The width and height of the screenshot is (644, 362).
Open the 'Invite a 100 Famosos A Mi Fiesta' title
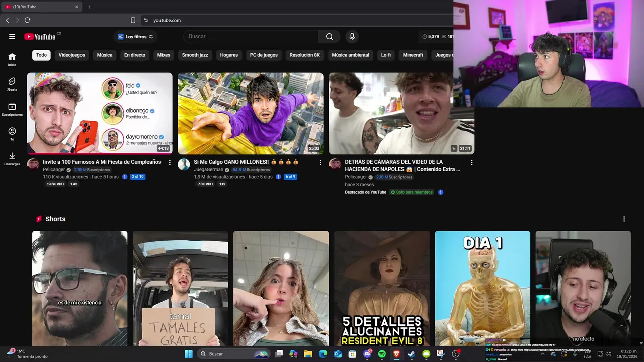(102, 162)
